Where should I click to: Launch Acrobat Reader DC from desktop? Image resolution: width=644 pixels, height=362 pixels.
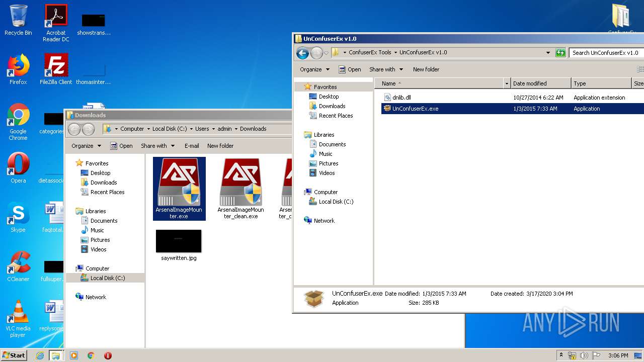tap(56, 23)
